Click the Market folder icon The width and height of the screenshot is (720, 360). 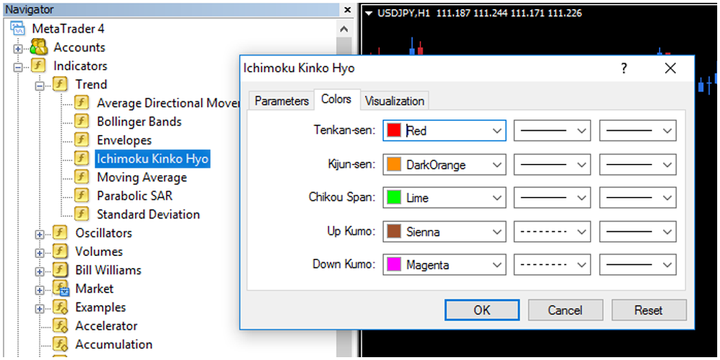(61, 289)
